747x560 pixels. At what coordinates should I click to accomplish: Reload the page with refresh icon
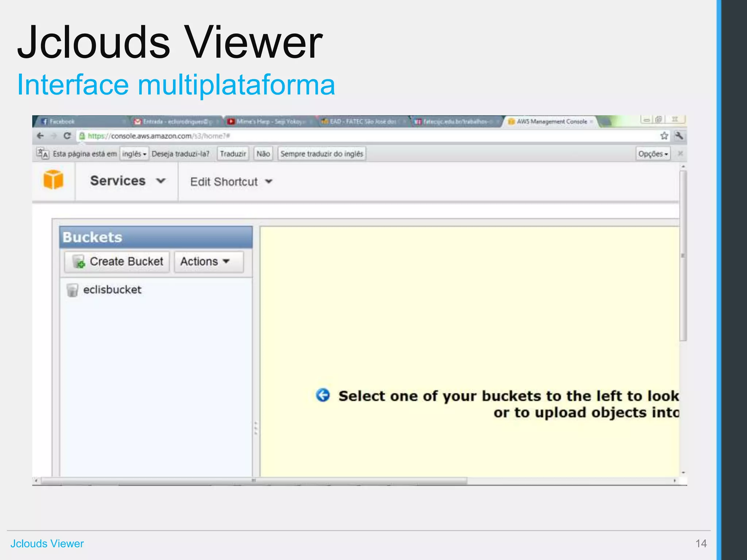pos(67,136)
